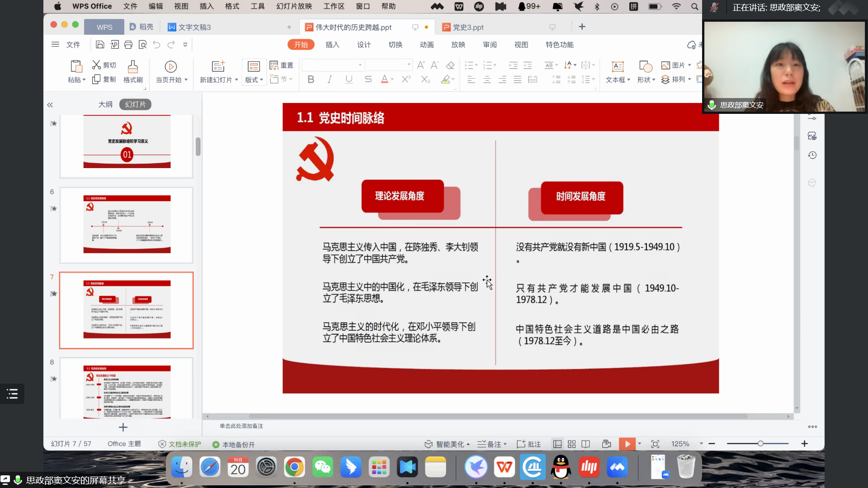Click the Copy (复制) tool

[104, 80]
